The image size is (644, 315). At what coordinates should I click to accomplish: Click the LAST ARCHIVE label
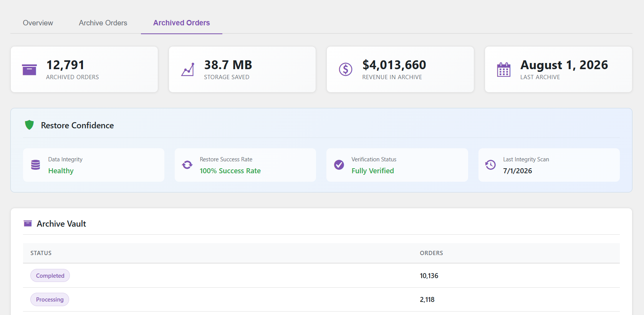pyautogui.click(x=540, y=77)
